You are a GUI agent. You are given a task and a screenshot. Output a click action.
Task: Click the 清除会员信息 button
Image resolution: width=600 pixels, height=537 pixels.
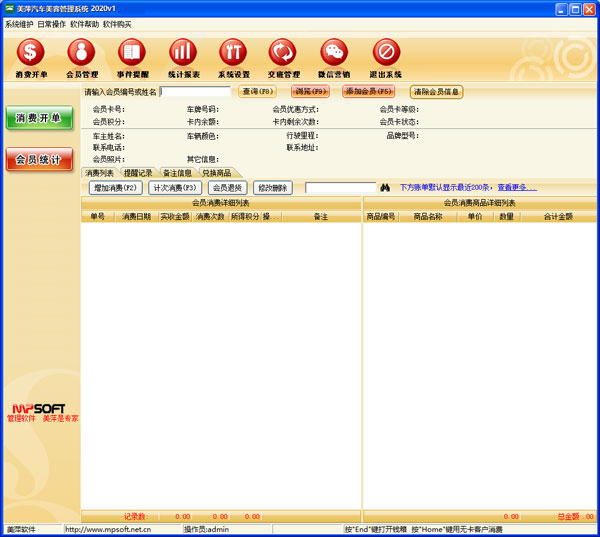(436, 91)
